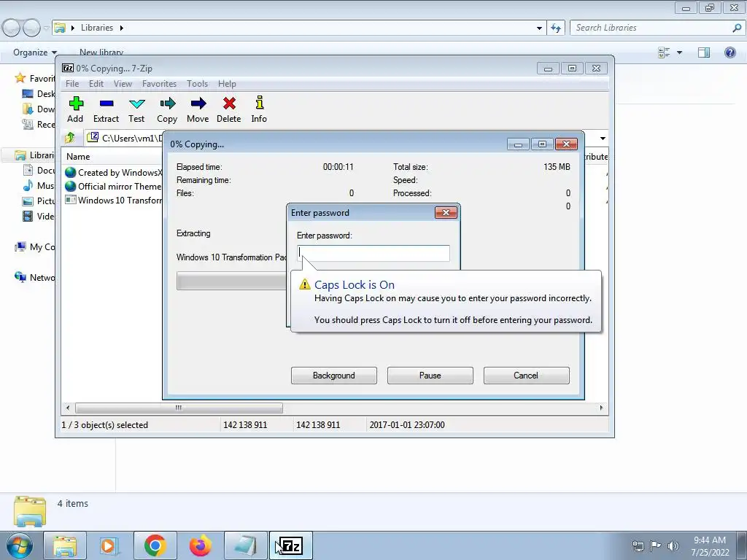Image resolution: width=747 pixels, height=560 pixels.
Task: Toggle the preview pane icon
Action: (704, 52)
